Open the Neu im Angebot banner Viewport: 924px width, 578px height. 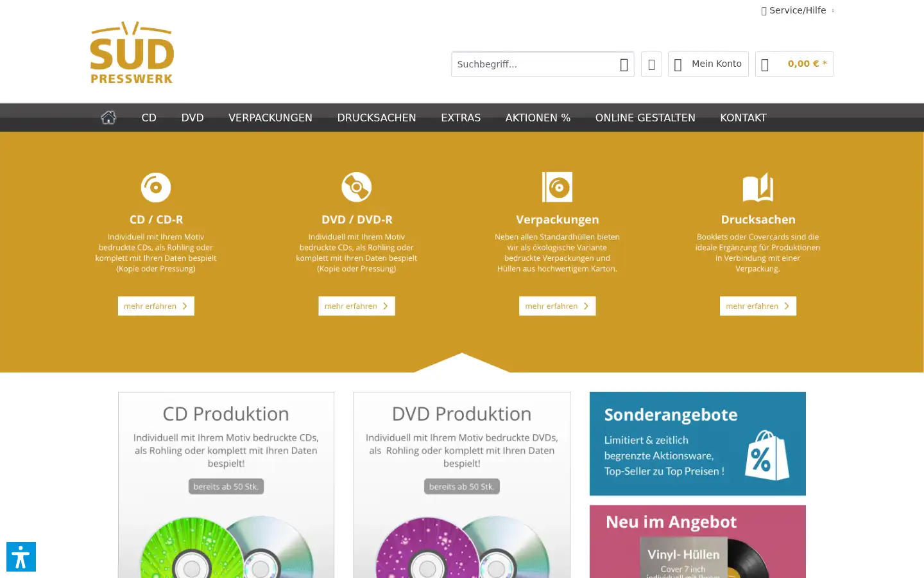click(697, 541)
